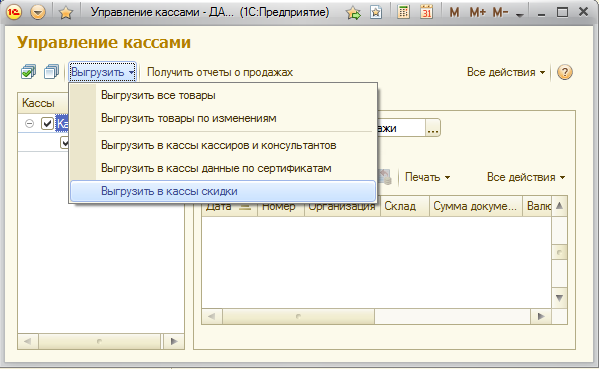Click the favorites star icon in title bar
The height and width of the screenshot is (369, 599).
coord(66,13)
